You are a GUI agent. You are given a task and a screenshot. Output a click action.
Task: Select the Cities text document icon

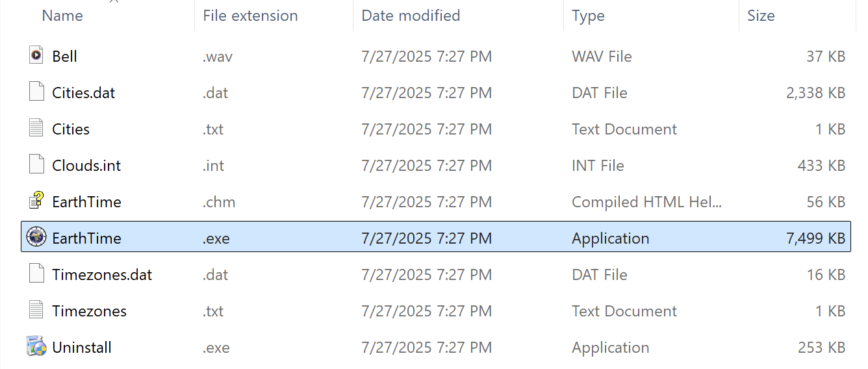[36, 129]
